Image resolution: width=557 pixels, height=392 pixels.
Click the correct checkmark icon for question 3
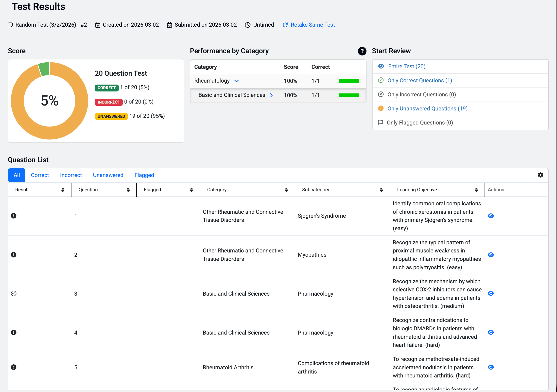click(14, 293)
